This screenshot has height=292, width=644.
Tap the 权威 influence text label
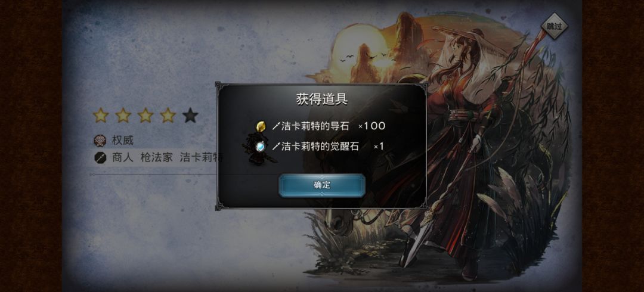pyautogui.click(x=123, y=141)
